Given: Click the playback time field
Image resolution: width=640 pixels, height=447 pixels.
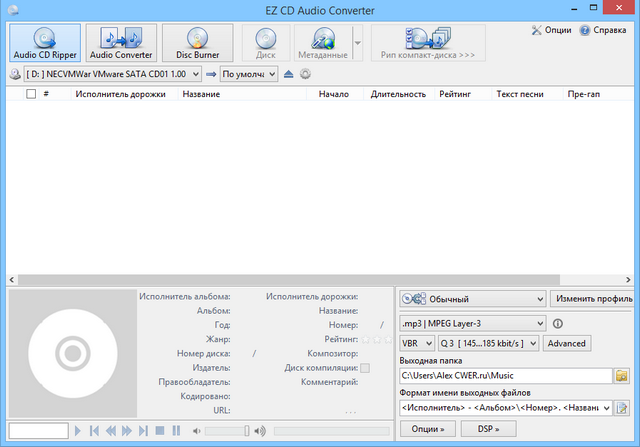Looking at the screenshot, I should click(x=38, y=431).
